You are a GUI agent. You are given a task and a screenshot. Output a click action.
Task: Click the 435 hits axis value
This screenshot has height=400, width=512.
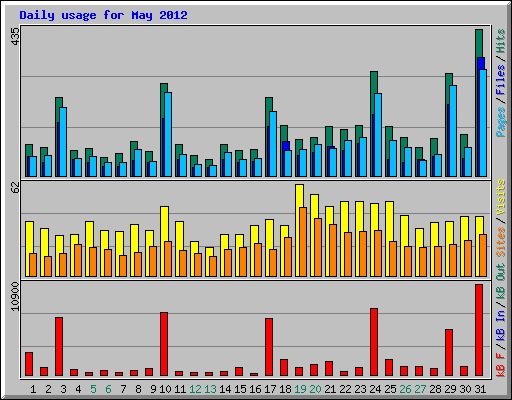pyautogui.click(x=15, y=37)
